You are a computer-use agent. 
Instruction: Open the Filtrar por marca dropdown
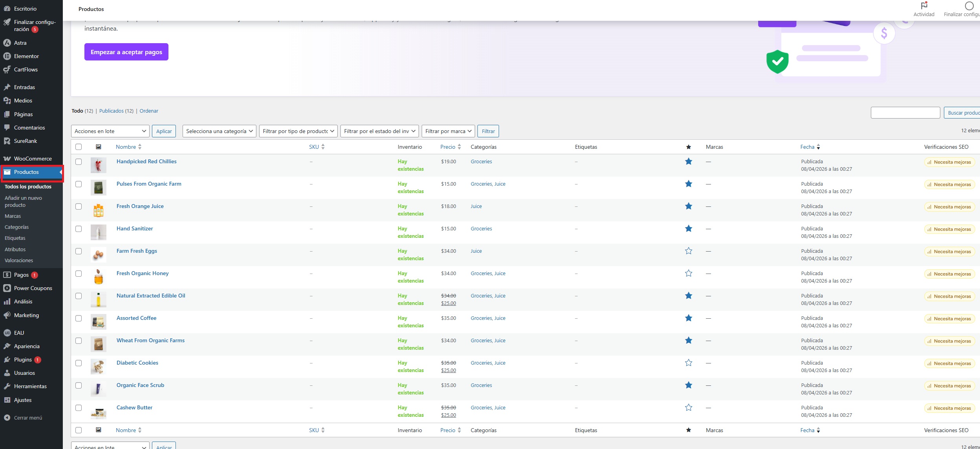click(448, 131)
